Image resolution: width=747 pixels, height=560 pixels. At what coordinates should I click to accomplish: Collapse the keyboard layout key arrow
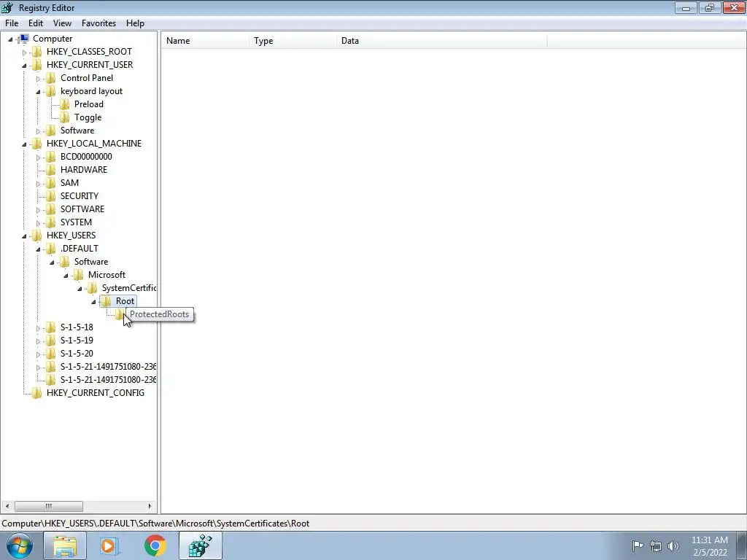click(38, 91)
